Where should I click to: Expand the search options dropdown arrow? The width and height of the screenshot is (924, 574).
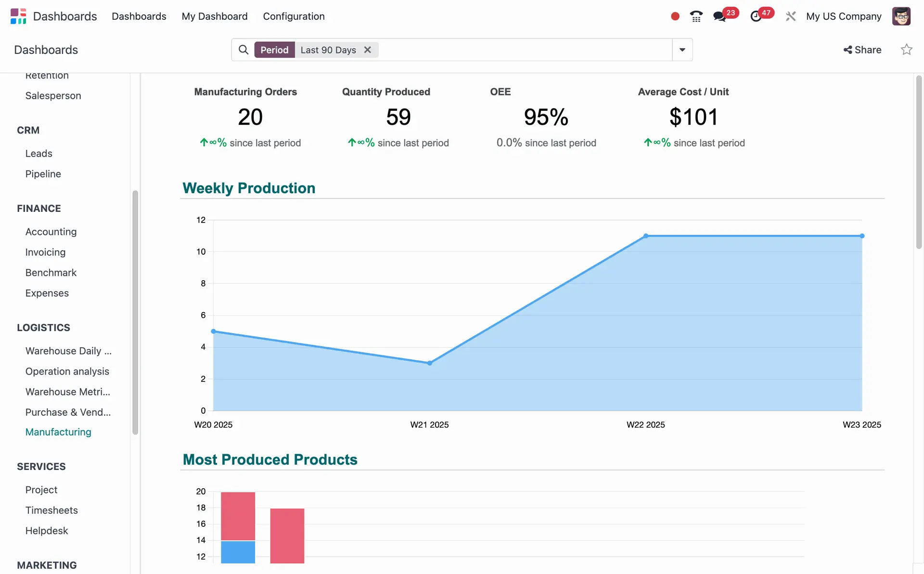(x=682, y=50)
